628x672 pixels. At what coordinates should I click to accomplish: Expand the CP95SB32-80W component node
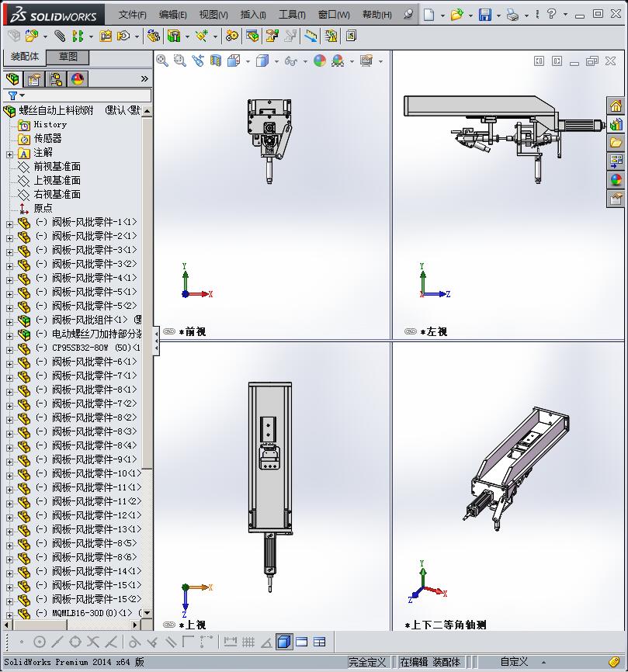(x=9, y=350)
